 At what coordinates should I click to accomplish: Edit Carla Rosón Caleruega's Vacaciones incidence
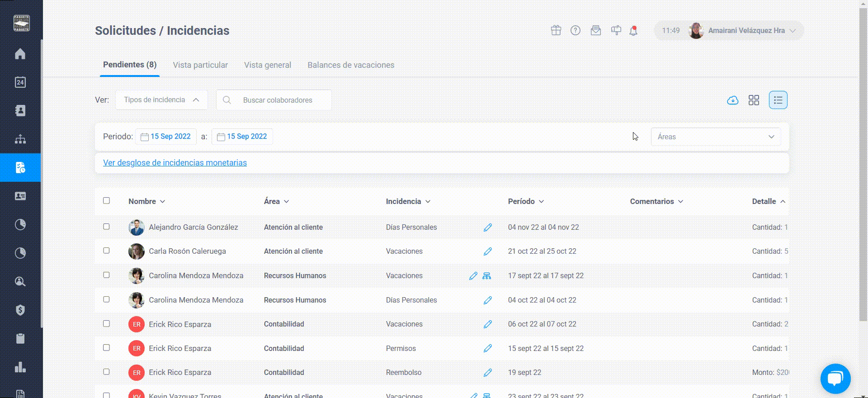coord(487,251)
